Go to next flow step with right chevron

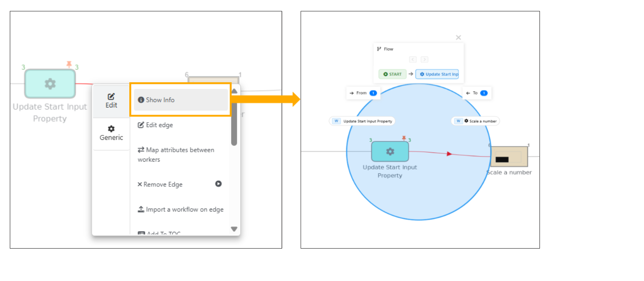(424, 59)
